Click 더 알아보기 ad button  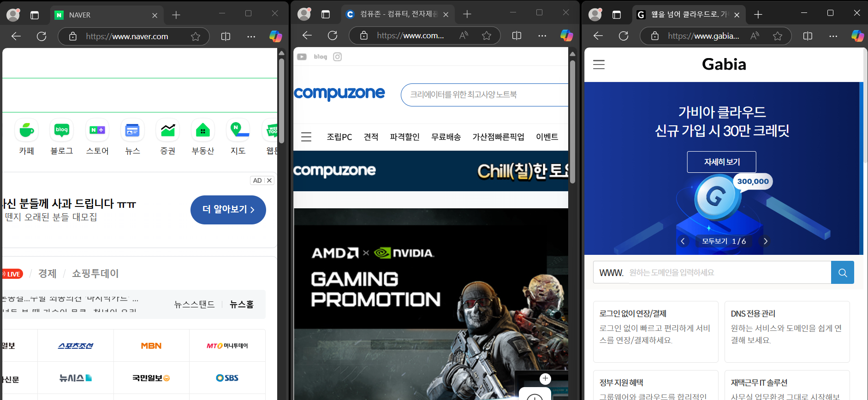[x=228, y=210]
